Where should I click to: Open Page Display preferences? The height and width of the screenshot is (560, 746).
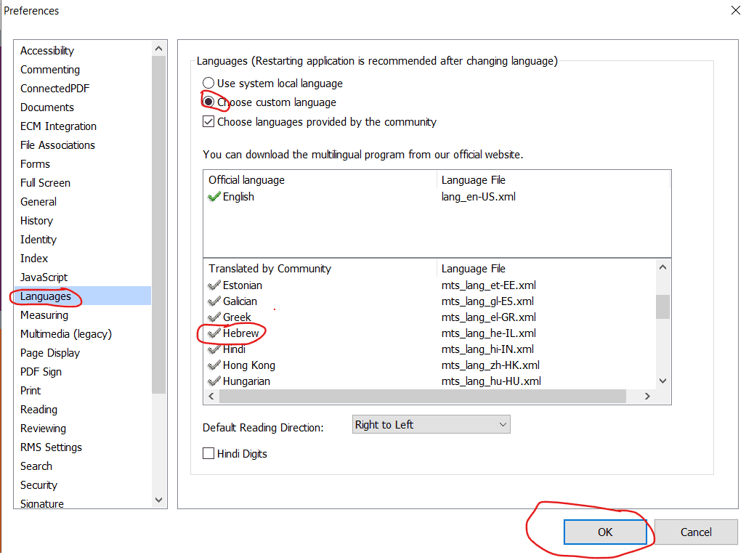pos(50,353)
